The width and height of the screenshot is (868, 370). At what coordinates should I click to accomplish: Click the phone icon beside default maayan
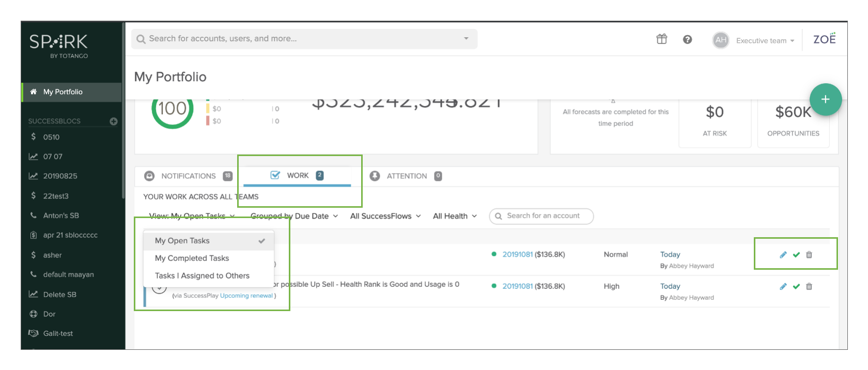point(34,274)
